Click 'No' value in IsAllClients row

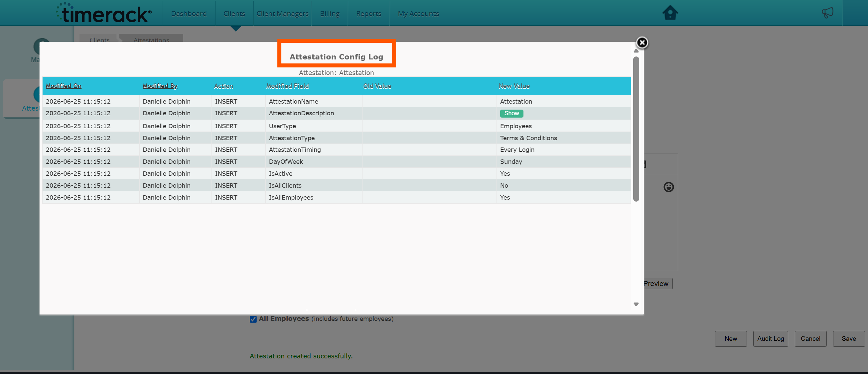coord(504,185)
